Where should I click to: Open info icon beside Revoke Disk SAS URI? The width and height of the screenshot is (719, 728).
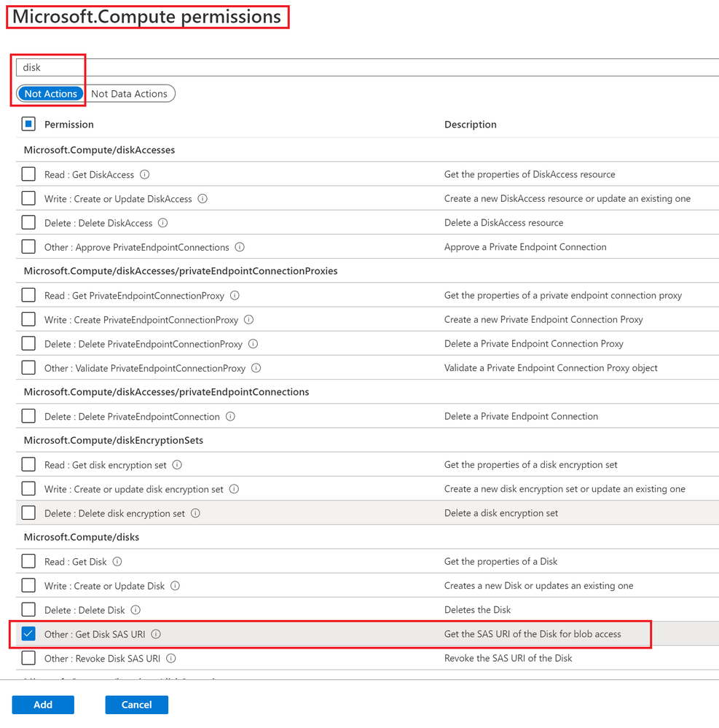[x=170, y=658]
